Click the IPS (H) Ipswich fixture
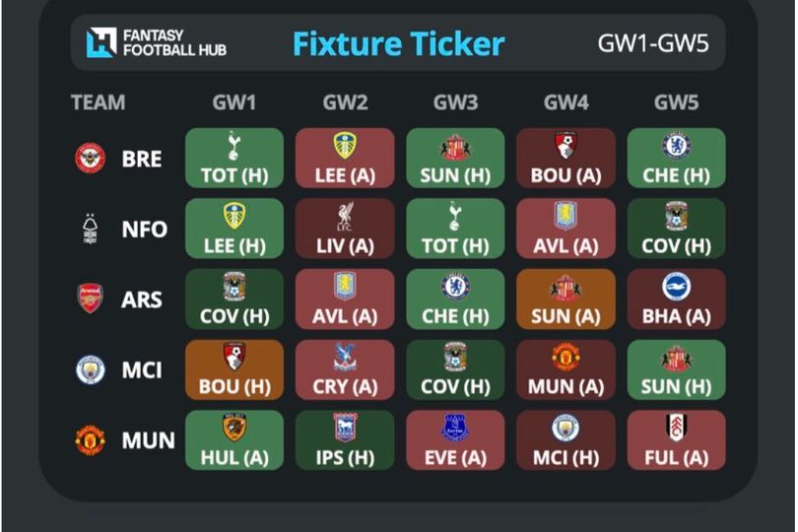798x532 pixels. coord(345,439)
